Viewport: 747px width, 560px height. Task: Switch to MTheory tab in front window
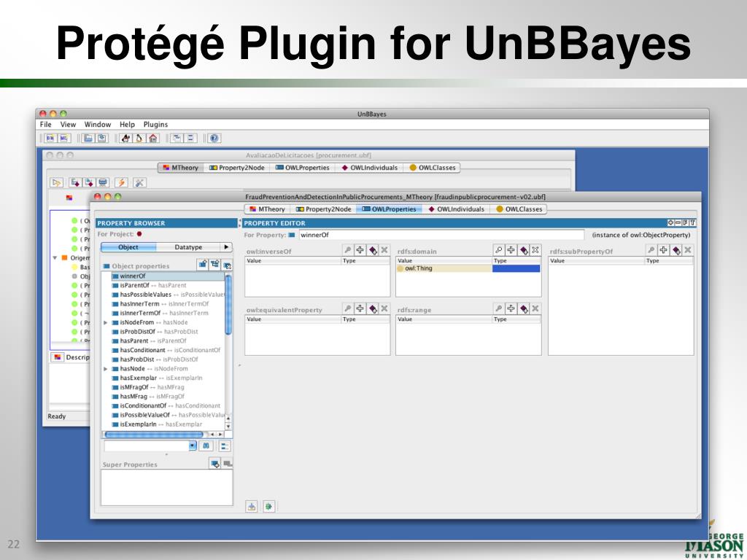267,209
